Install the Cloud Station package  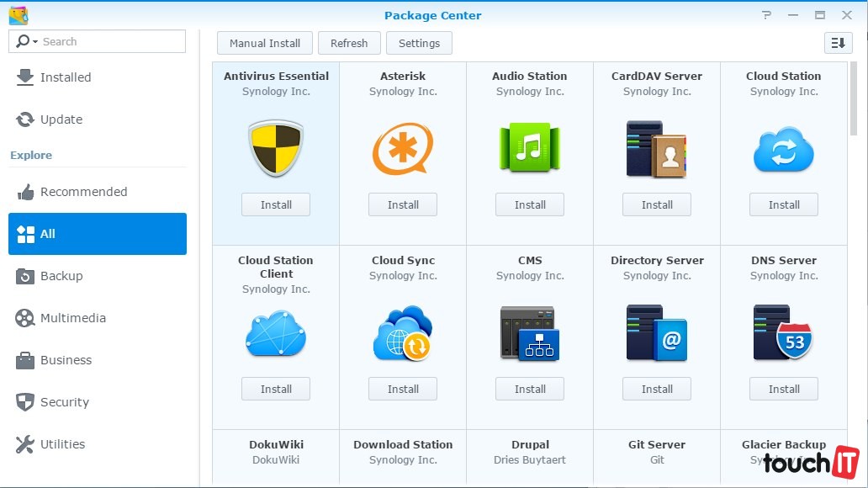pyautogui.click(x=784, y=204)
